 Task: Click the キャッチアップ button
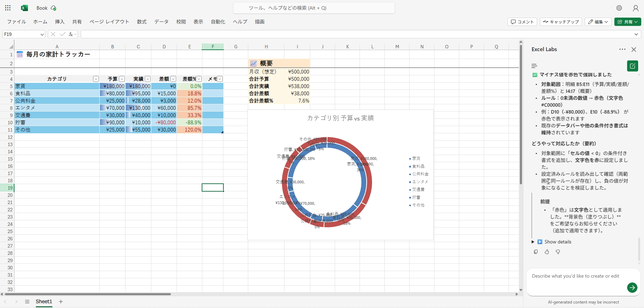(561, 22)
